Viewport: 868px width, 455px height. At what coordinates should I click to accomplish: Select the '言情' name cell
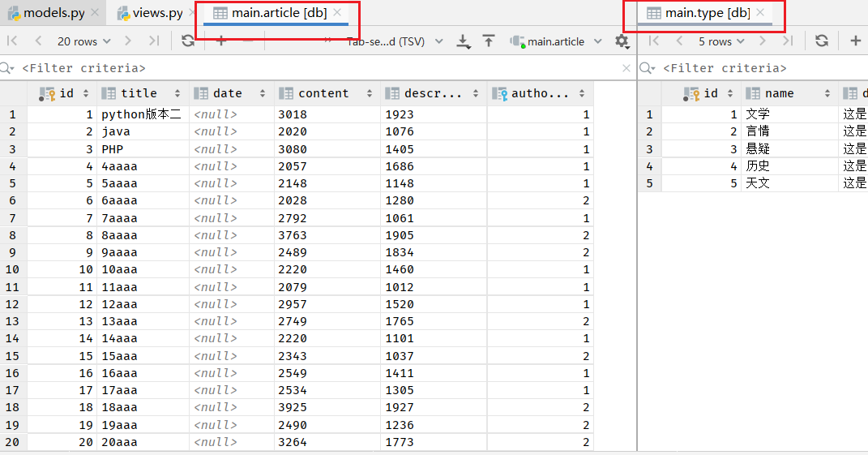pos(789,131)
